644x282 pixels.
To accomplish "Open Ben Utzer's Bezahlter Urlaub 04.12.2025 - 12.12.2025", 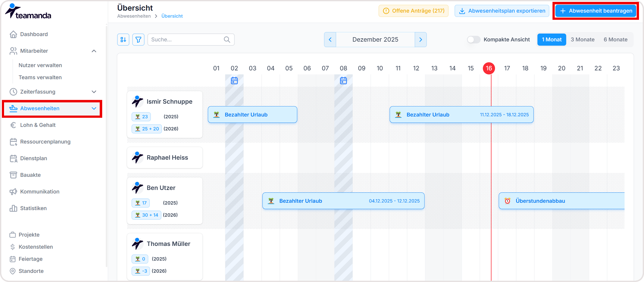I will point(343,201).
